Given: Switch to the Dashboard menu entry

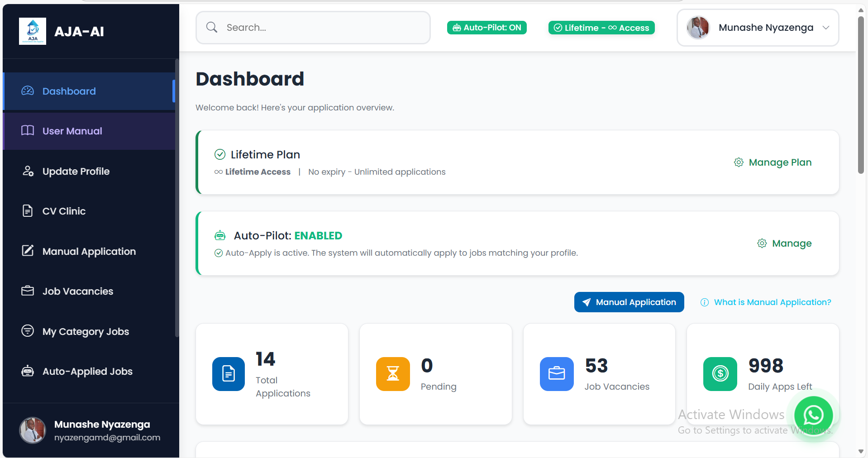Looking at the screenshot, I should [69, 91].
